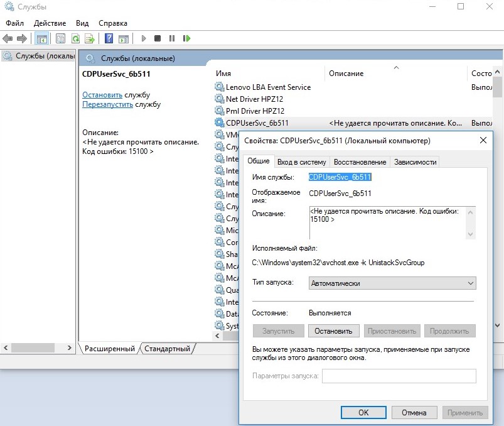This screenshot has height=426, width=504.
Task: Sort by the Состояние column header
Action: pyautogui.click(x=480, y=74)
